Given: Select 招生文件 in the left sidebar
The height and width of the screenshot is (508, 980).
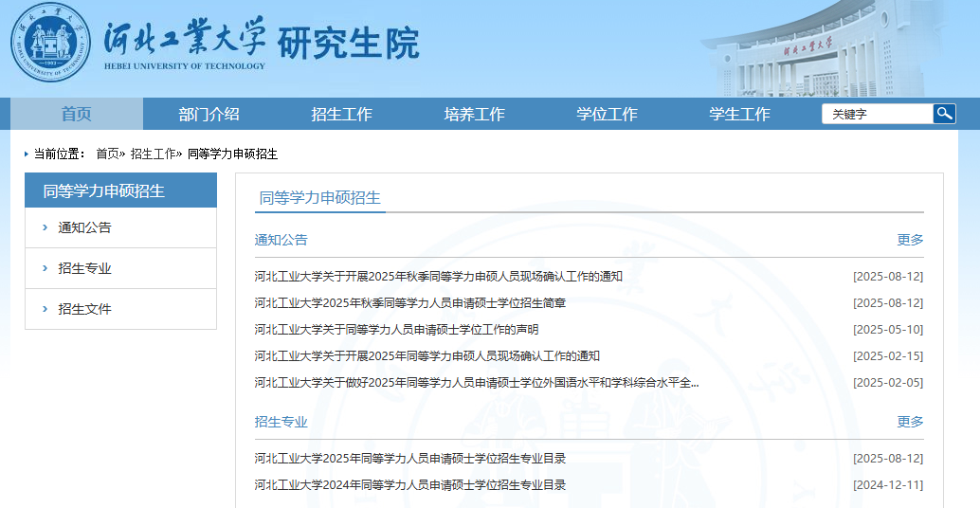Looking at the screenshot, I should pos(84,309).
